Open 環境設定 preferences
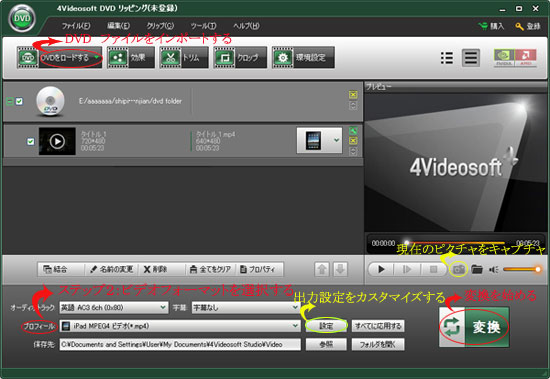 pos(303,58)
